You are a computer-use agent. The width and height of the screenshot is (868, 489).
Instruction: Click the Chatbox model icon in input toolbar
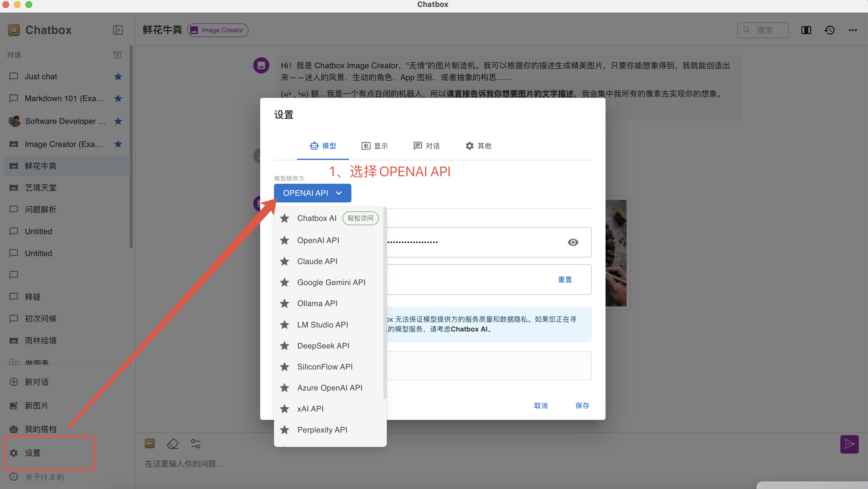coord(150,443)
